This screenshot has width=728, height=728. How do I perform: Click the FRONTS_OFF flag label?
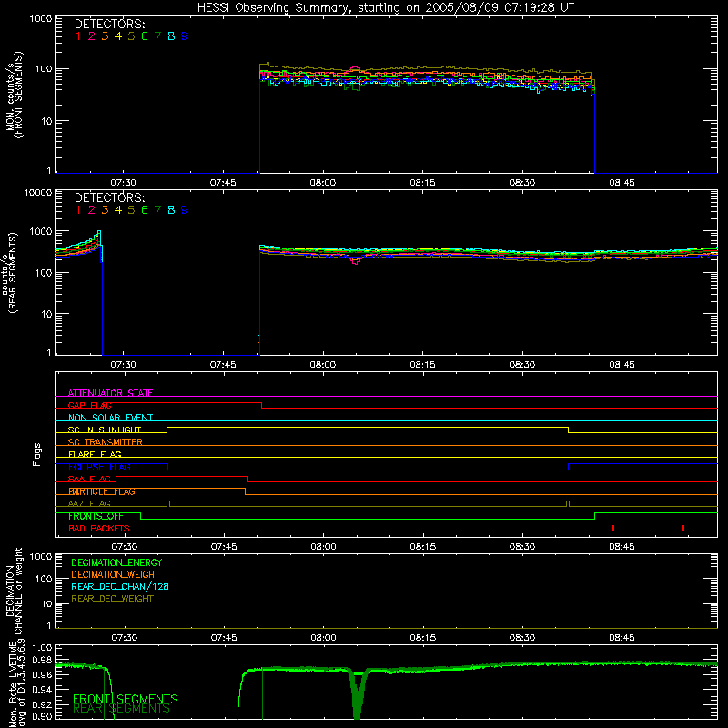tap(96, 516)
